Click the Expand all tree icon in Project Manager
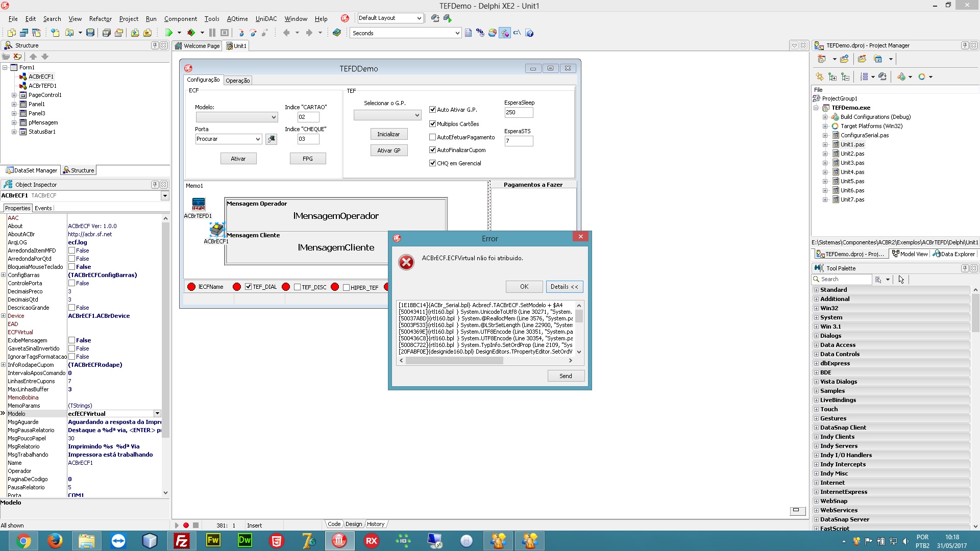Image resolution: width=980 pixels, height=551 pixels. click(832, 77)
